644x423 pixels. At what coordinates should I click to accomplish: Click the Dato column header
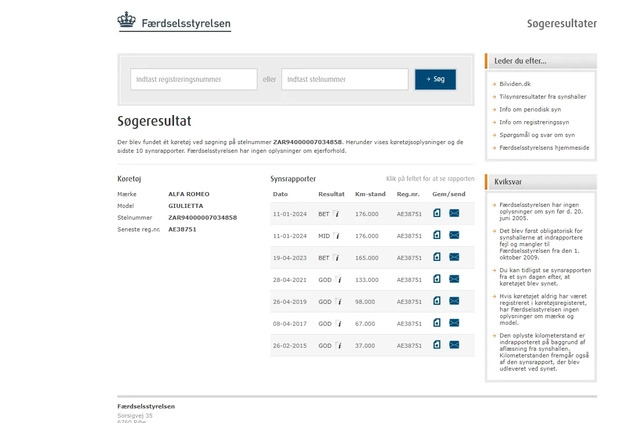pos(281,194)
